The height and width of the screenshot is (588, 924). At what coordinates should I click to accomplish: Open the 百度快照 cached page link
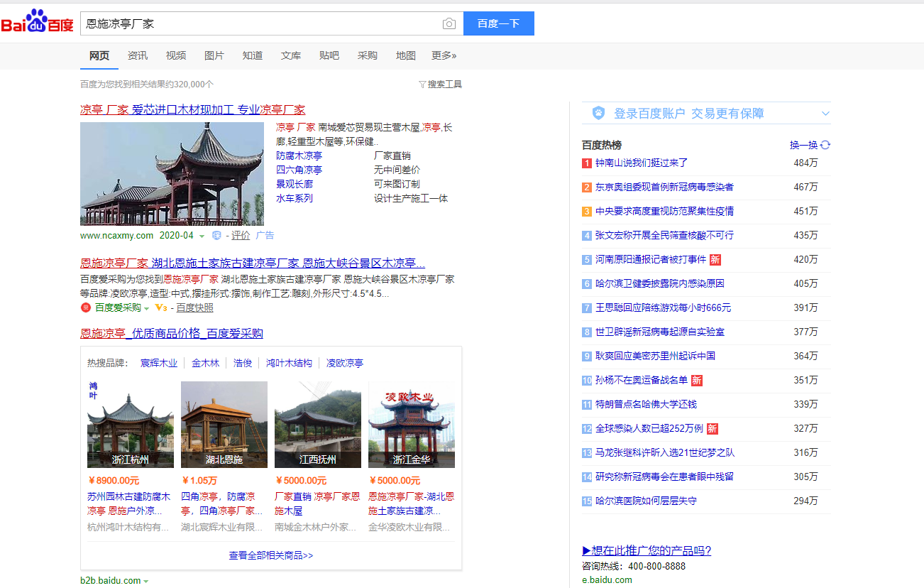pyautogui.click(x=194, y=307)
